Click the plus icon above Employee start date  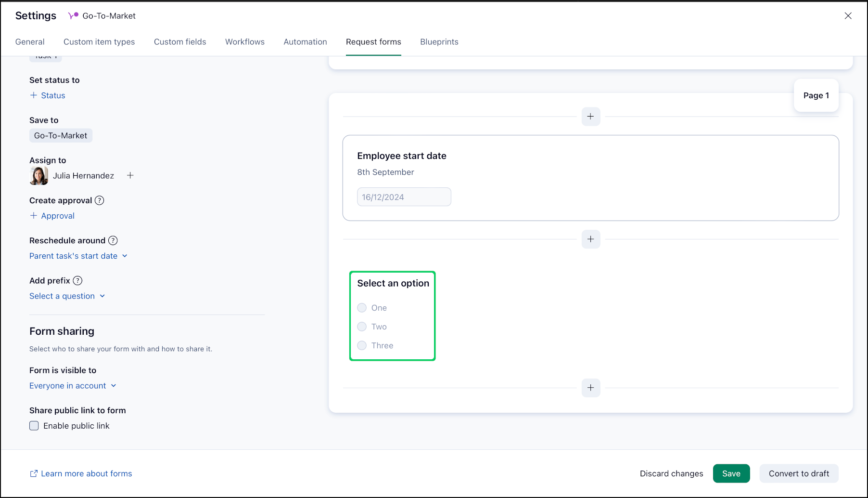coord(590,117)
